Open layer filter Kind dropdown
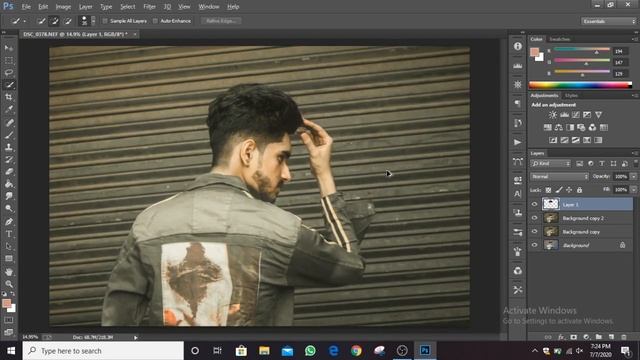This screenshot has width=640, height=360. pos(550,164)
